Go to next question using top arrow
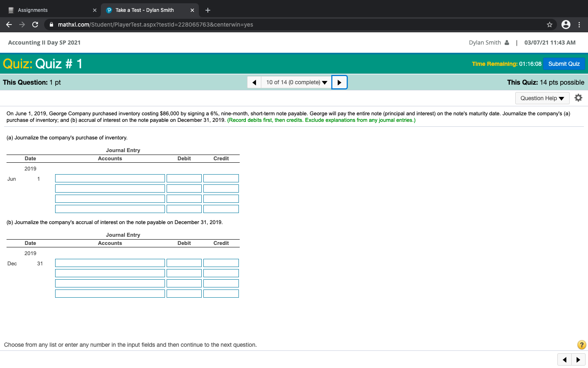 point(339,82)
